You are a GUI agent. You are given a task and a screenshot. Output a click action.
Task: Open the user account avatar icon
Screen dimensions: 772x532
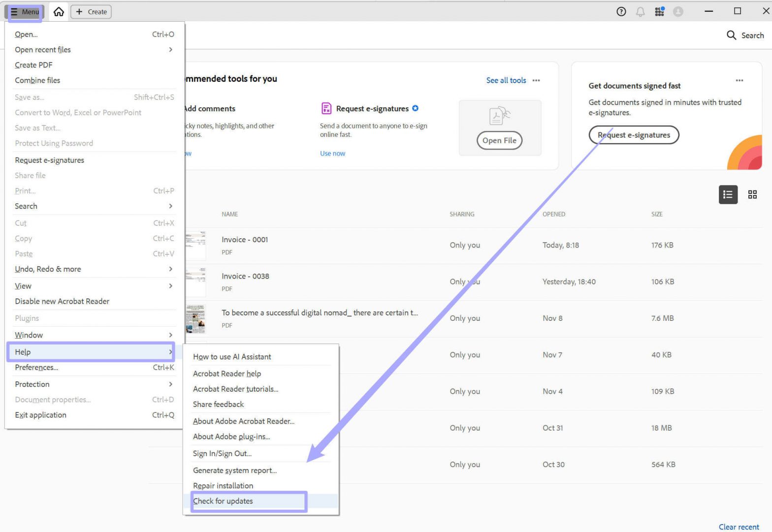pos(678,12)
